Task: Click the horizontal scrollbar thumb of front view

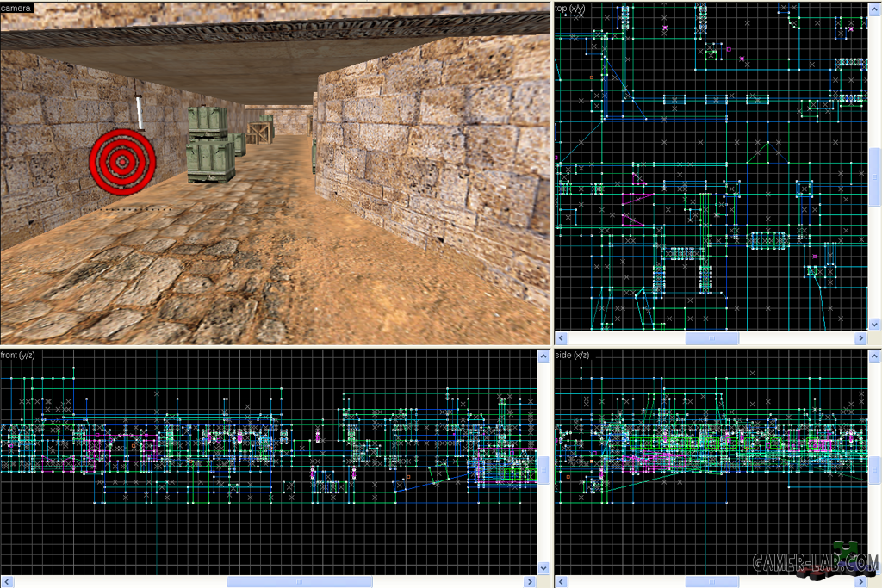Action: [299, 582]
